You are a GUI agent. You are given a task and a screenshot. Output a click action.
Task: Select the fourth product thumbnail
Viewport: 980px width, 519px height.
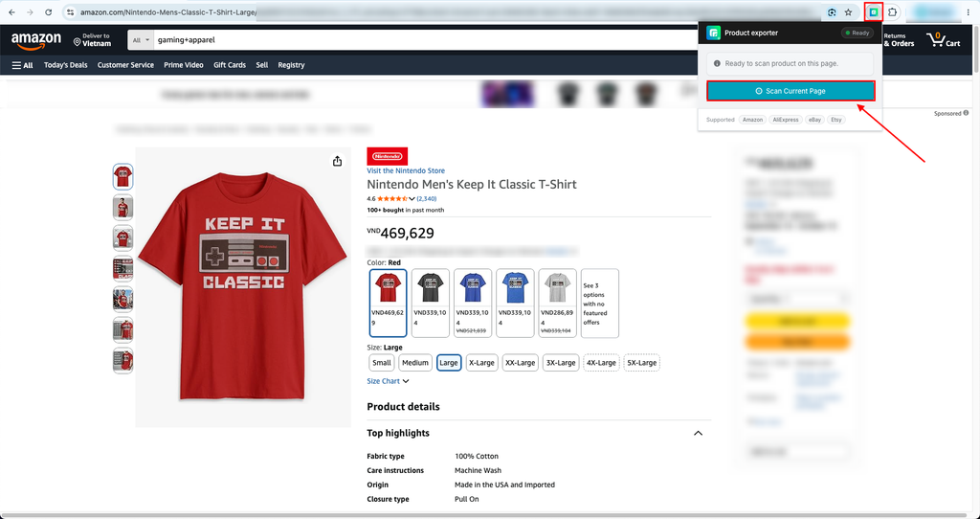[x=123, y=269]
